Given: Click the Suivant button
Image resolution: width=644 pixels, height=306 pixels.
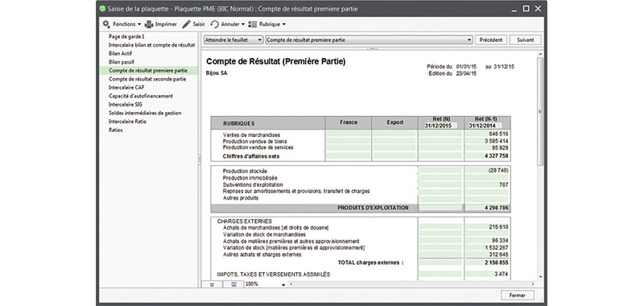Looking at the screenshot, I should coord(526,39).
